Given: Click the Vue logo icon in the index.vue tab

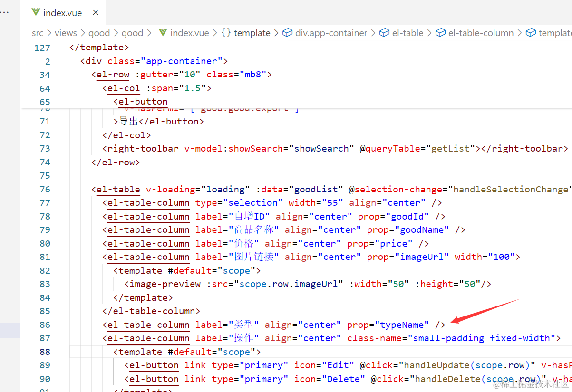Looking at the screenshot, I should point(36,13).
